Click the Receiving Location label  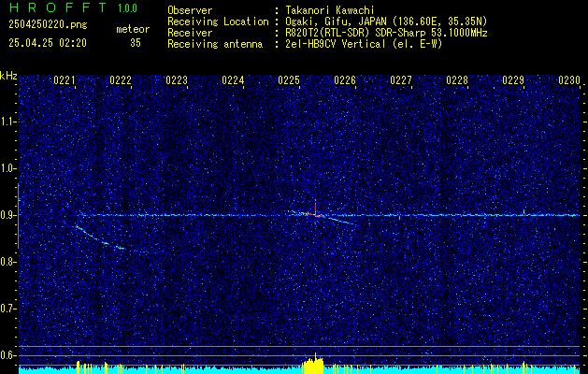click(x=218, y=22)
